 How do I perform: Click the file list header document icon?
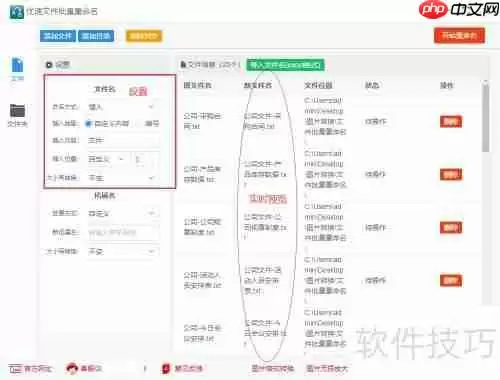pos(183,64)
